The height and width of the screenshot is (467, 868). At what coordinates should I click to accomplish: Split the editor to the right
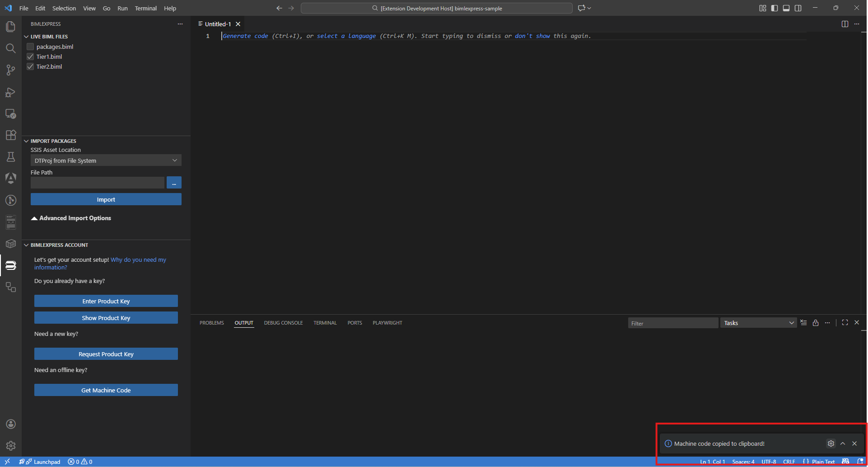click(845, 24)
